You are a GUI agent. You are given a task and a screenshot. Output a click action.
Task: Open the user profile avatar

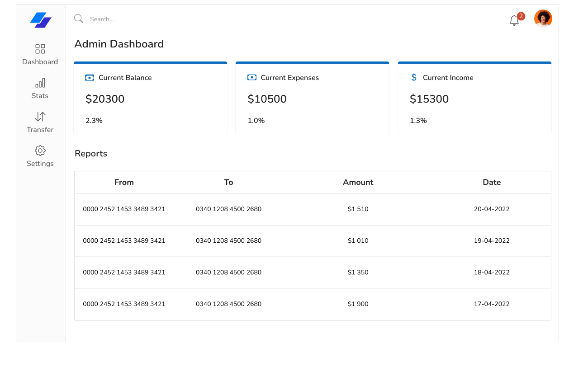(x=543, y=18)
